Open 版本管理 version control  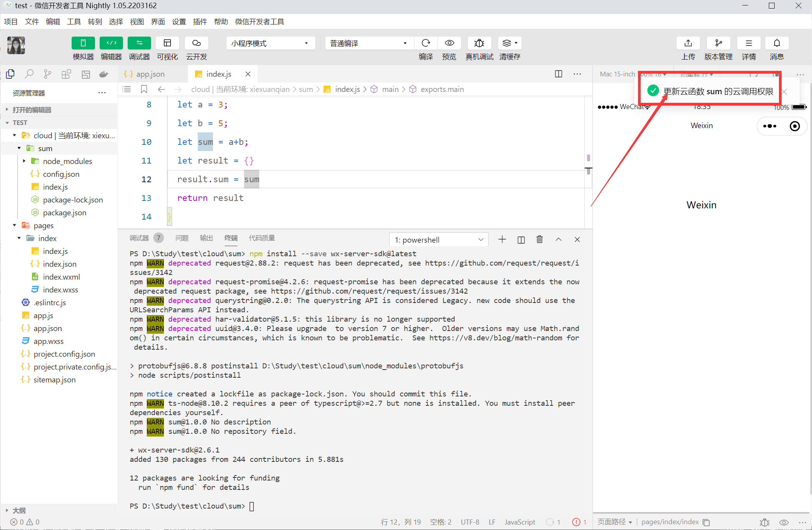(x=719, y=43)
